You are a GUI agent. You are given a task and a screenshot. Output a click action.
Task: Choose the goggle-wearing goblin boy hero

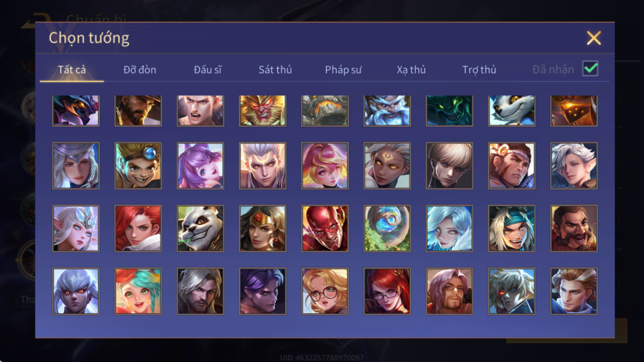point(138,166)
